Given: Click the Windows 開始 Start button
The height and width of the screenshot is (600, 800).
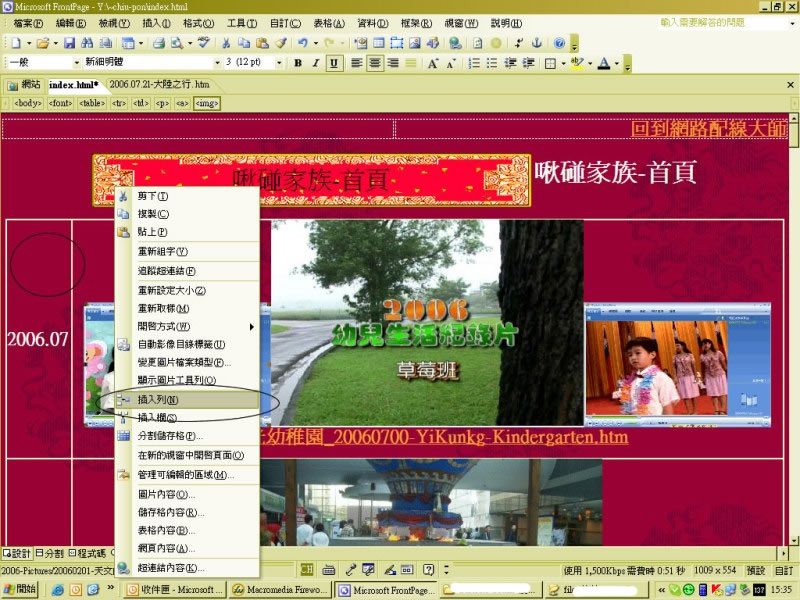Looking at the screenshot, I should point(20,590).
